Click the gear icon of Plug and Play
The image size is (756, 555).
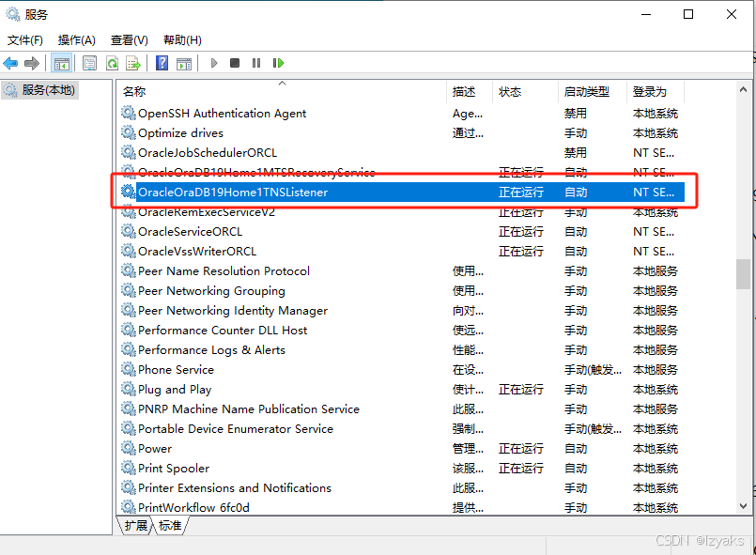(129, 389)
